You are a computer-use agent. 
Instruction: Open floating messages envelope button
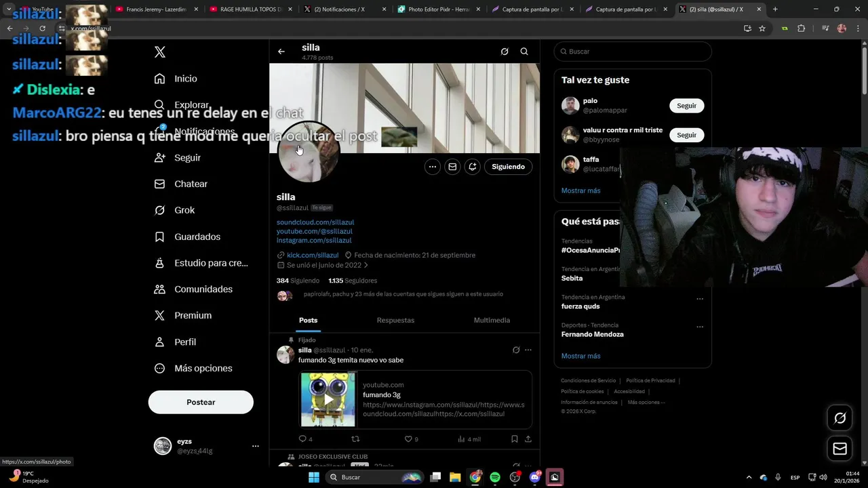pyautogui.click(x=840, y=449)
